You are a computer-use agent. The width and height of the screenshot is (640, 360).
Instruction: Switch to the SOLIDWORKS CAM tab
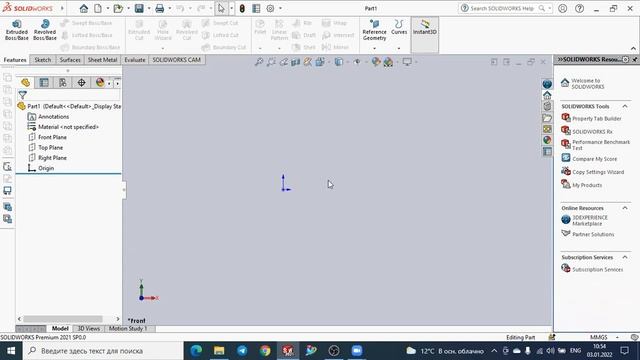tap(177, 60)
